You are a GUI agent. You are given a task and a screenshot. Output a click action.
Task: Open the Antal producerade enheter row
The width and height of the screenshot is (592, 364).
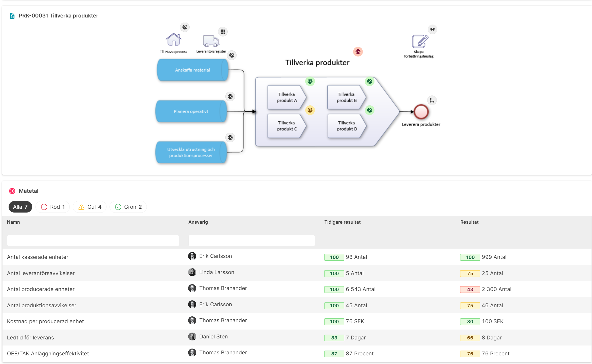point(297,289)
